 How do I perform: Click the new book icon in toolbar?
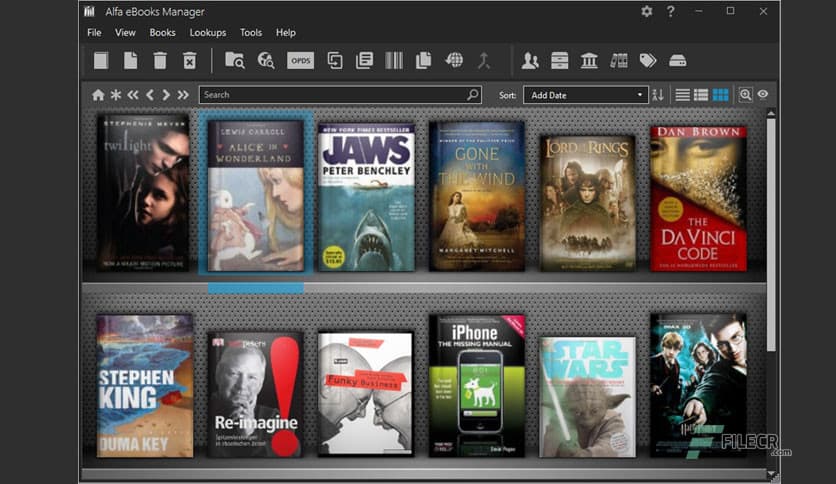point(101,60)
